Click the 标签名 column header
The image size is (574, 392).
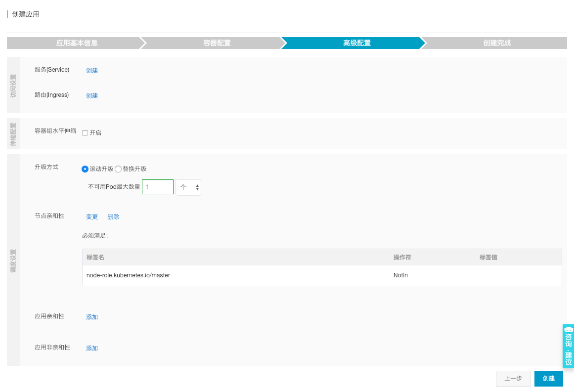pos(95,258)
